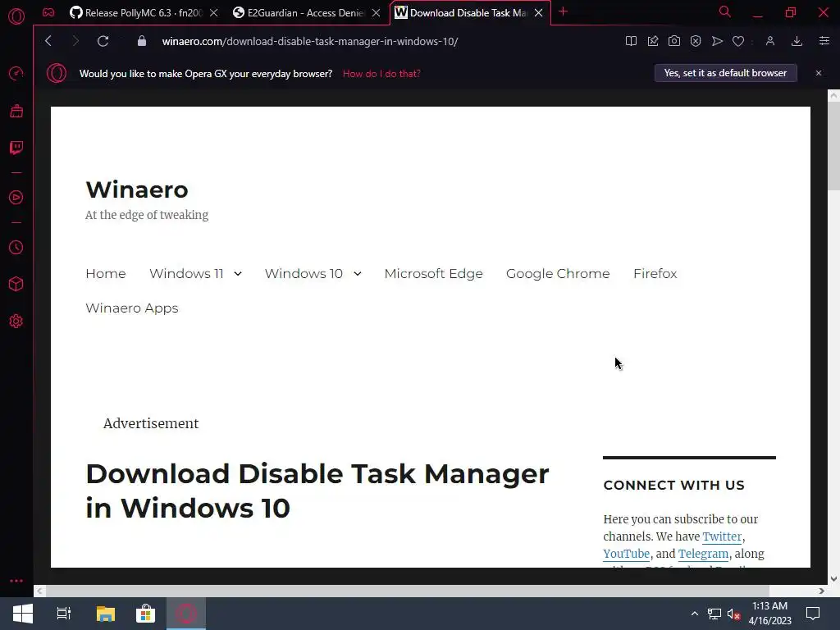Click the horizontal scrollbar right arrow
The image size is (840, 630).
click(x=822, y=591)
